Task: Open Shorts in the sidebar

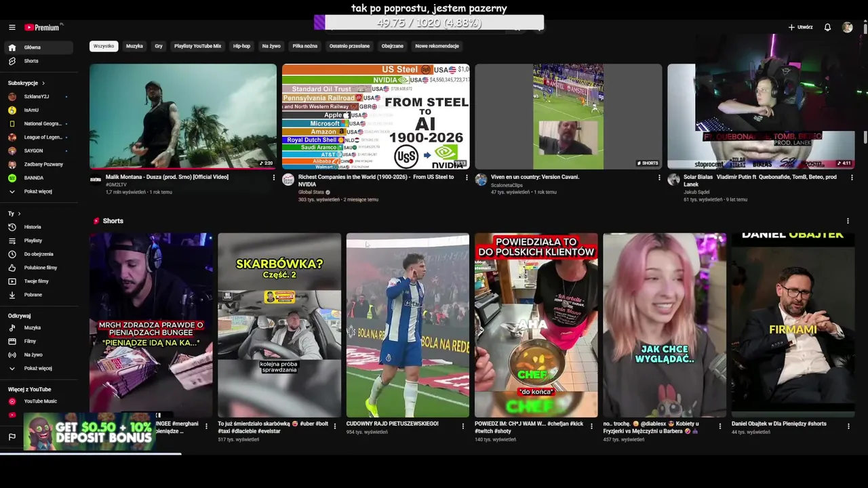Action: point(37,61)
